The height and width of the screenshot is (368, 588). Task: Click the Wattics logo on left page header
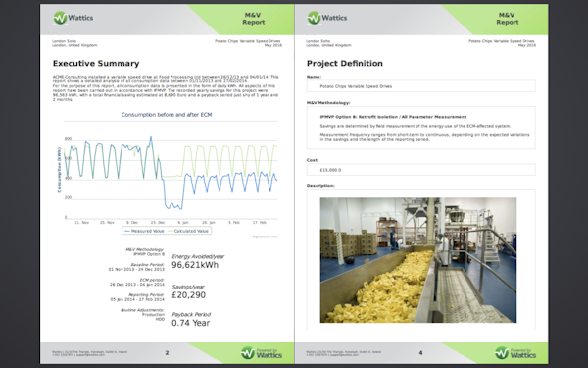[73, 18]
